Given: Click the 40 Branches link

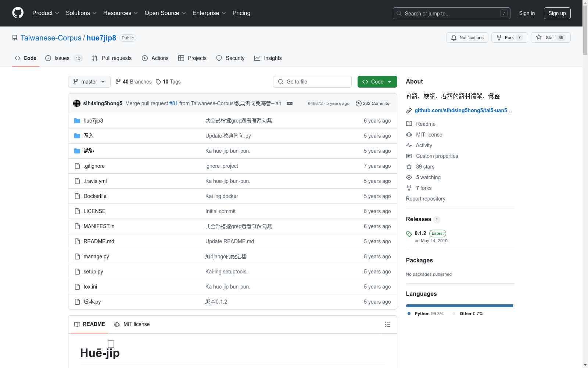Looking at the screenshot, I should (133, 82).
